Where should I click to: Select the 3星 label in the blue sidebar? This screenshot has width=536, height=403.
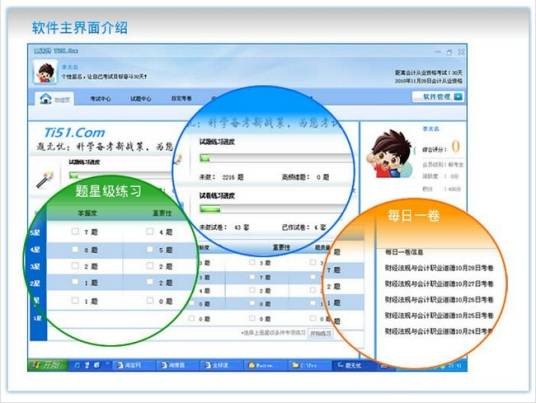(x=35, y=267)
